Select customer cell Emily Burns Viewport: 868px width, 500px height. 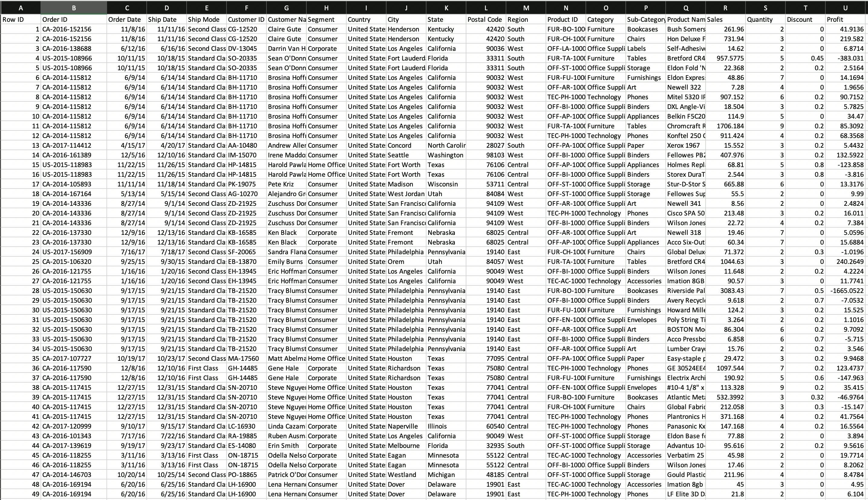(x=286, y=262)
